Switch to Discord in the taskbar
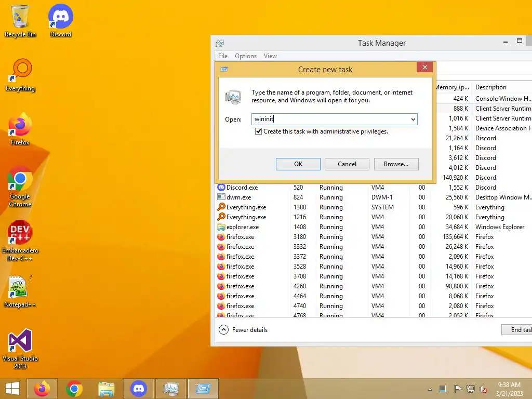The image size is (532, 399). (138, 389)
